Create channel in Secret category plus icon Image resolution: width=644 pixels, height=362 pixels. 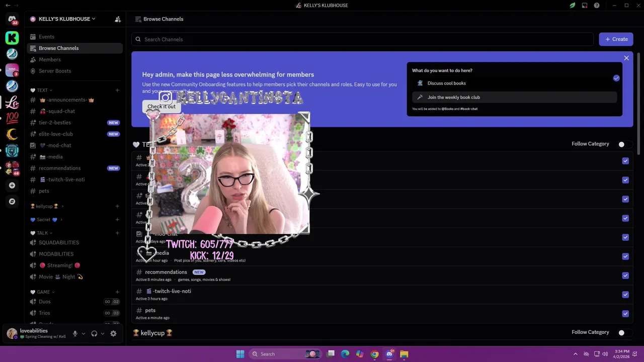(117, 220)
